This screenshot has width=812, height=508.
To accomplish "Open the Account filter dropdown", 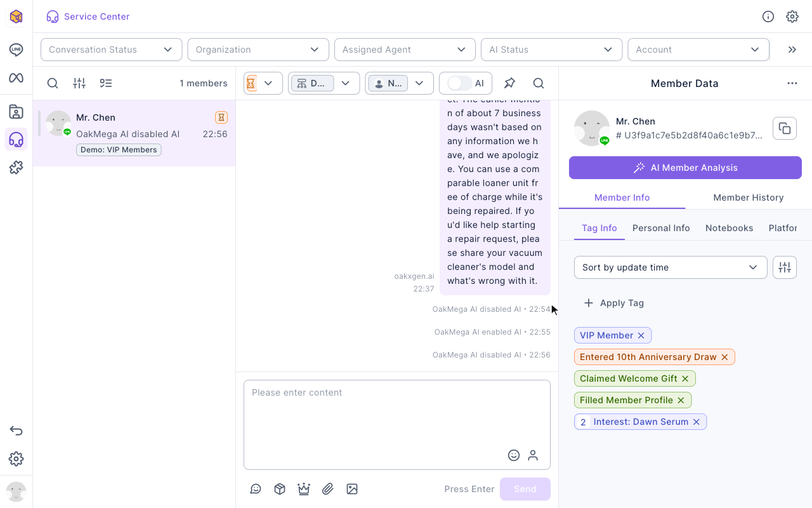I will coord(698,50).
